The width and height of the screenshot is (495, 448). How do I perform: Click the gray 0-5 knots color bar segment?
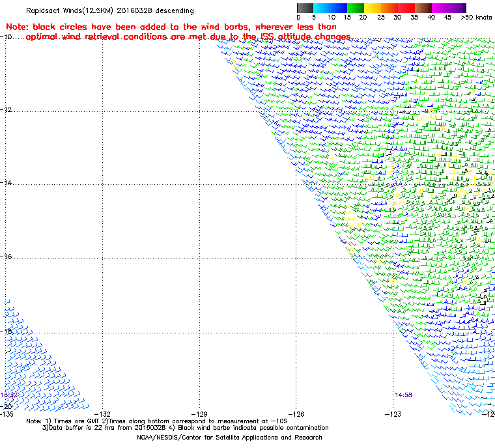(305, 8)
